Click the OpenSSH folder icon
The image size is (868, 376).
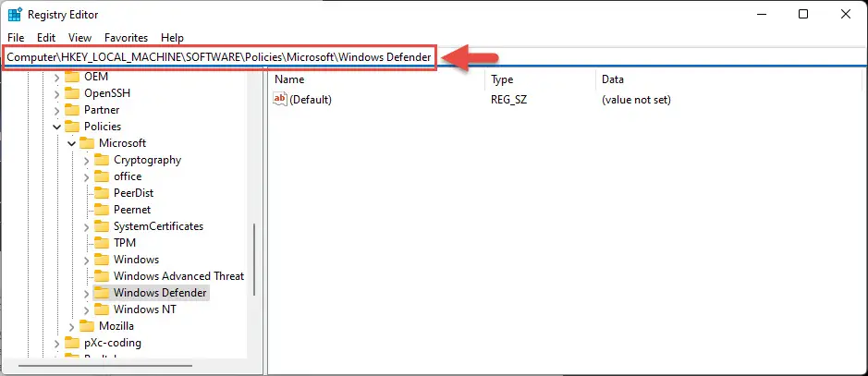[x=72, y=93]
